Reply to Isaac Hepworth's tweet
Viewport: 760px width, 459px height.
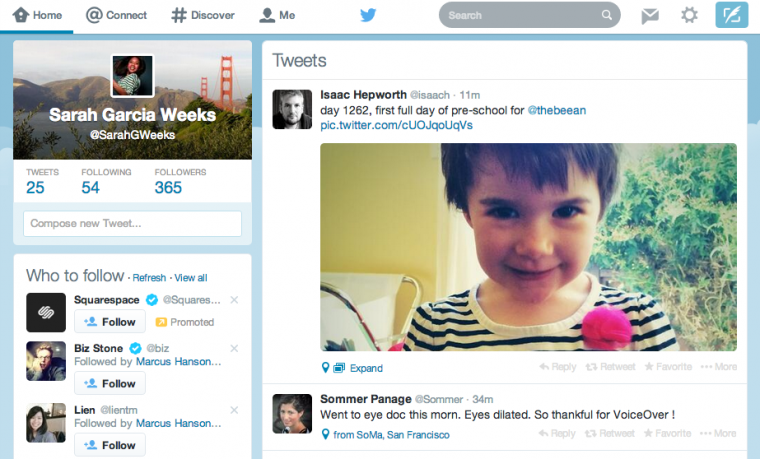click(x=558, y=367)
